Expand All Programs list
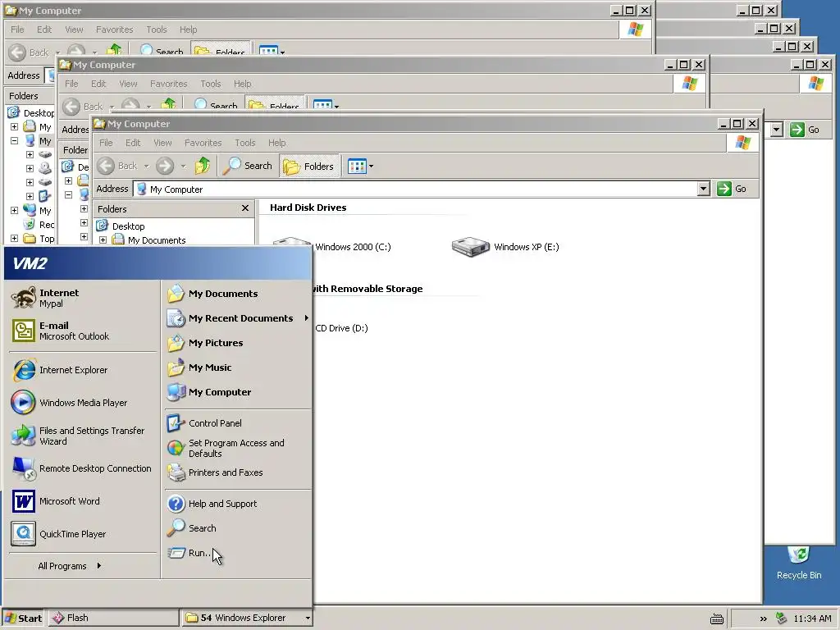This screenshot has width=840, height=630. 70,566
